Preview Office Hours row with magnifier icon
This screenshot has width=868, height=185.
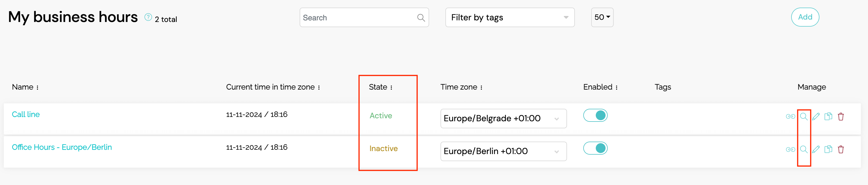[x=804, y=149]
